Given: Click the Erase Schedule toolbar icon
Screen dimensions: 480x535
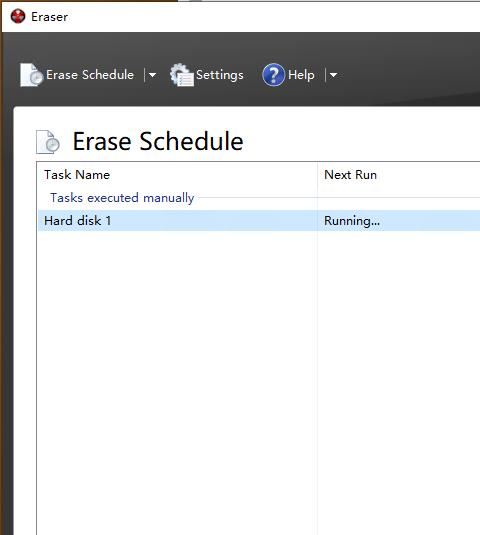Looking at the screenshot, I should [31, 75].
